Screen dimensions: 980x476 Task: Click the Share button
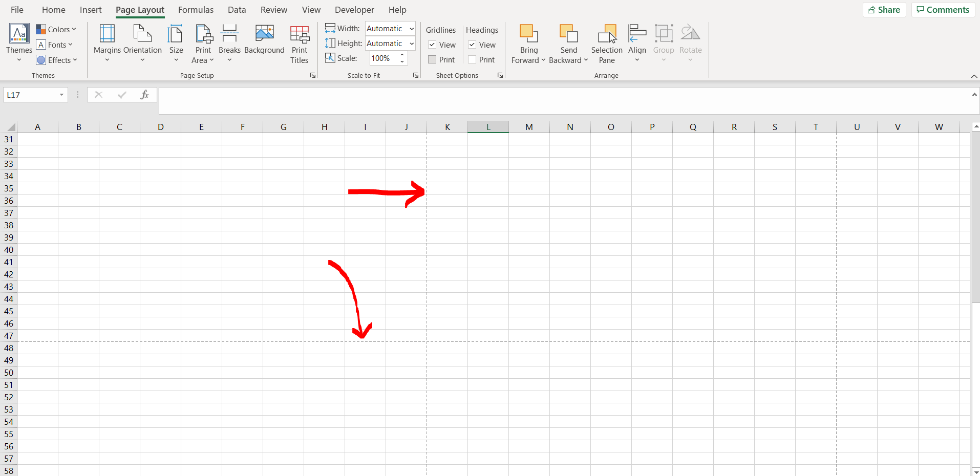click(x=884, y=9)
